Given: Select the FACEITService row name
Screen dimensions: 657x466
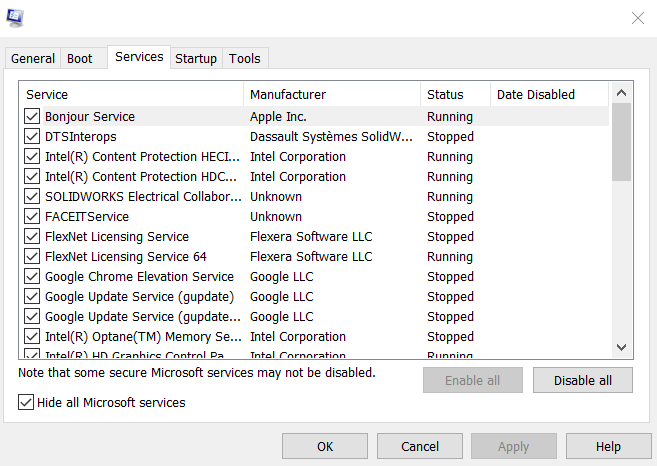Looking at the screenshot, I should 87,217.
